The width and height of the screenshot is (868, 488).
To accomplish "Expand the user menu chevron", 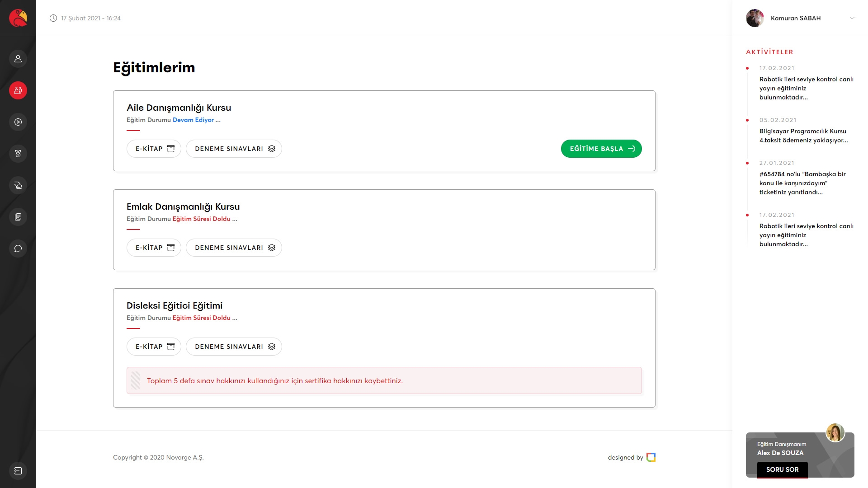I will coord(852,18).
